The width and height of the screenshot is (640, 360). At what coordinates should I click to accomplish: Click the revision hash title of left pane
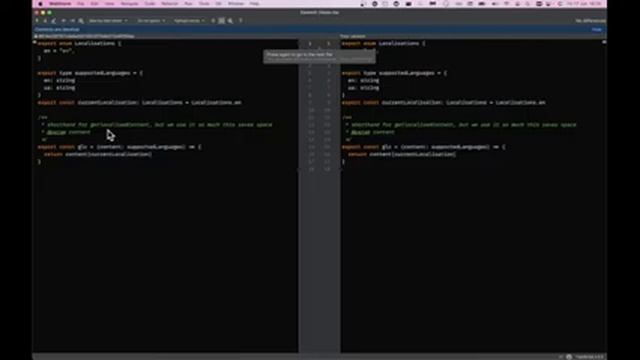click(x=87, y=36)
